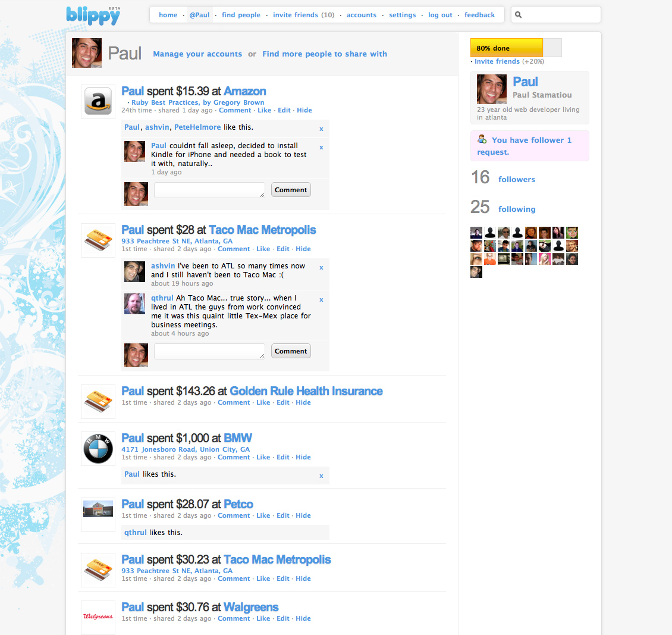Dismiss the 'Paul, ashvin, PeteHelmore like this' row

(321, 129)
